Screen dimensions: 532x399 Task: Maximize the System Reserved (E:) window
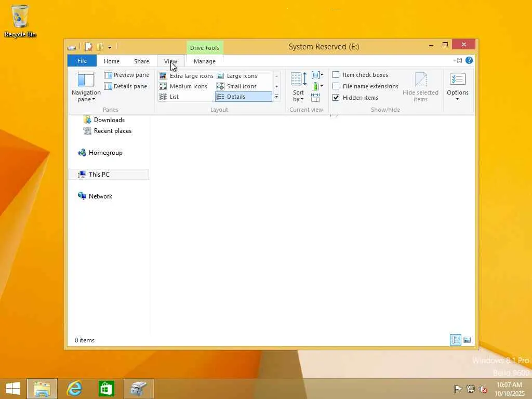(x=445, y=45)
